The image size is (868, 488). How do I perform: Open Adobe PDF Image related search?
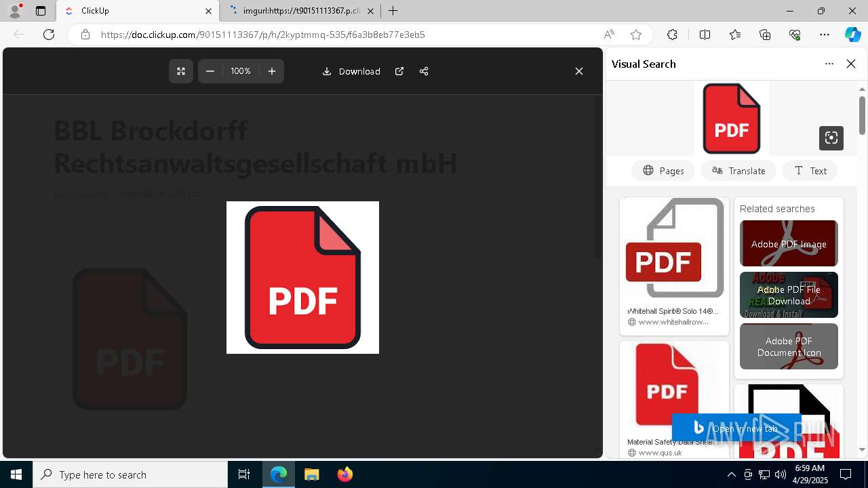[789, 243]
